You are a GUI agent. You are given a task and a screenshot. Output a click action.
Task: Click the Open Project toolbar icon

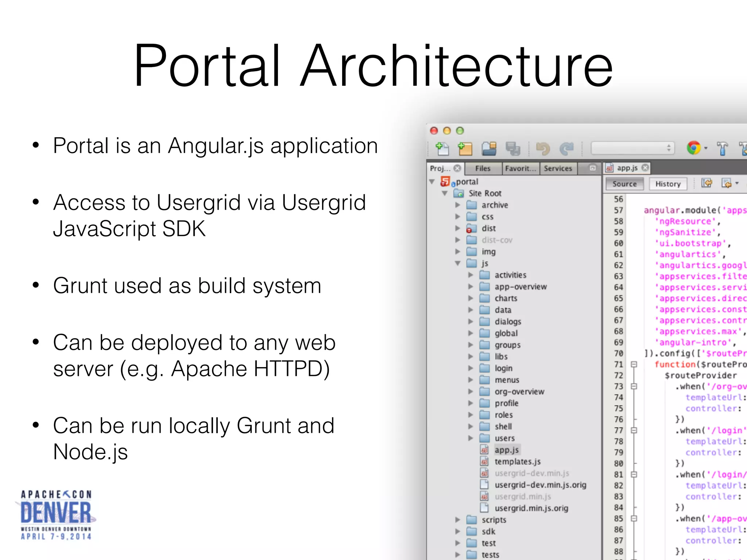point(489,148)
